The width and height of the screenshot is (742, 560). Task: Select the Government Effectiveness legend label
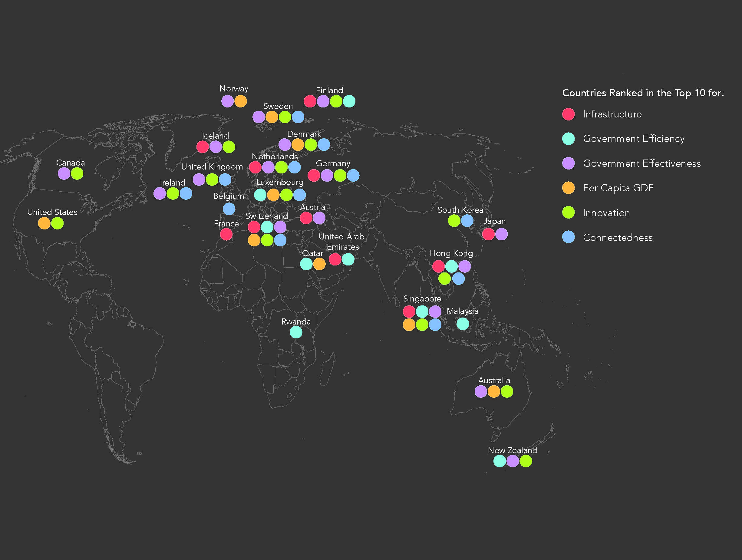click(x=642, y=163)
